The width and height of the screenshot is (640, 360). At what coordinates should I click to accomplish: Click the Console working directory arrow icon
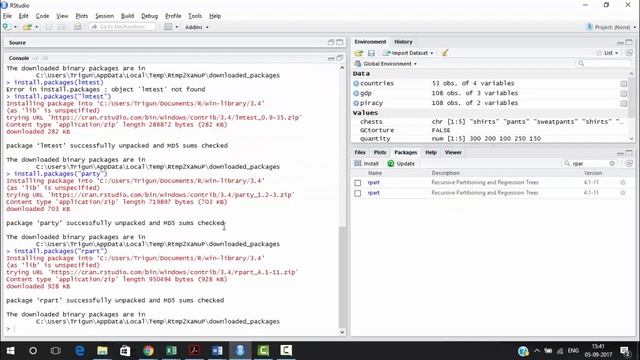(x=45, y=58)
